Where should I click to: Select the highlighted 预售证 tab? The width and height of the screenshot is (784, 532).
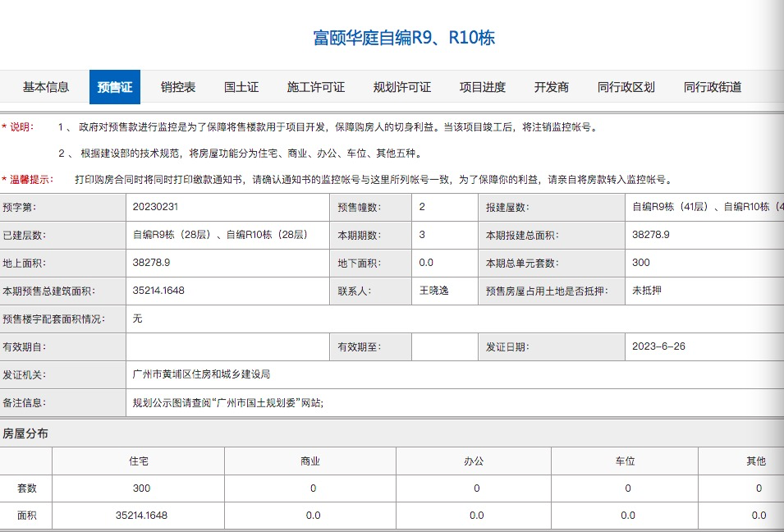pyautogui.click(x=114, y=87)
